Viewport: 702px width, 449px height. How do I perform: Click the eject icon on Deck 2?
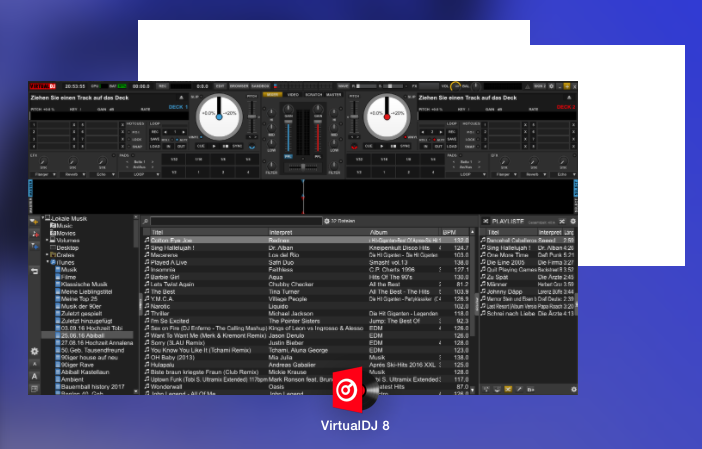[569, 98]
